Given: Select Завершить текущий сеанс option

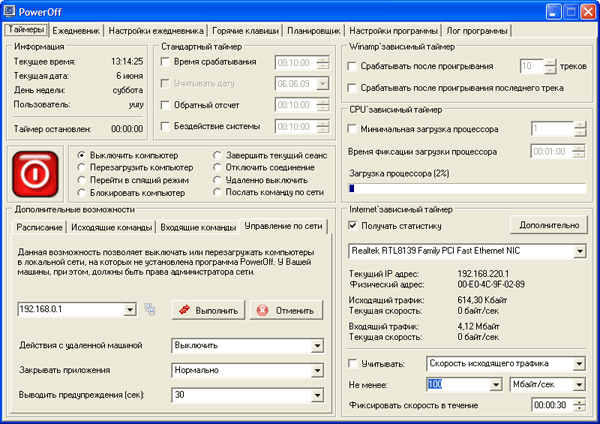Looking at the screenshot, I should 217,155.
